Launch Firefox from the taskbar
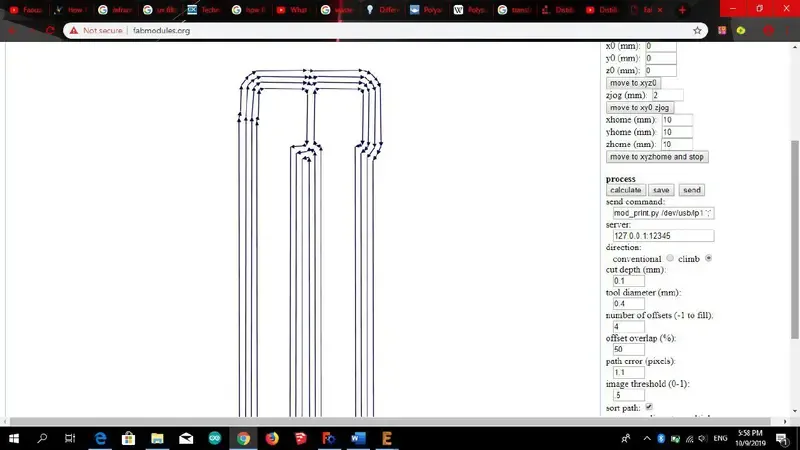 pos(272,438)
